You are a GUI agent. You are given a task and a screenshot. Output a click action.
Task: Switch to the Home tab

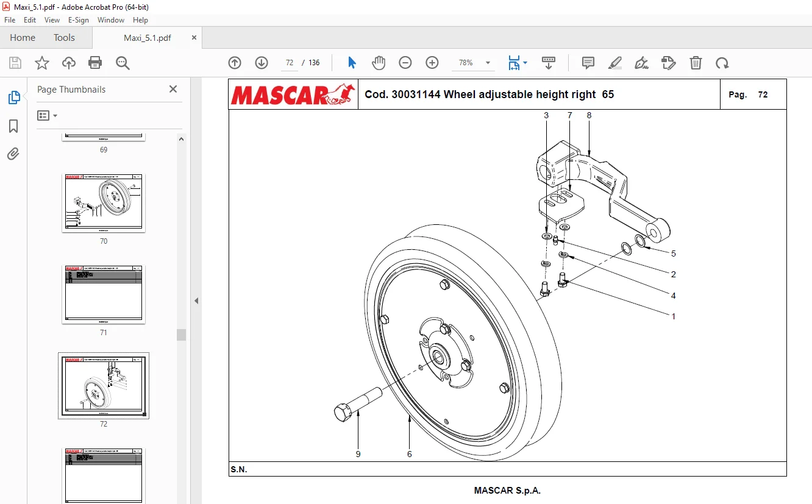(x=23, y=38)
